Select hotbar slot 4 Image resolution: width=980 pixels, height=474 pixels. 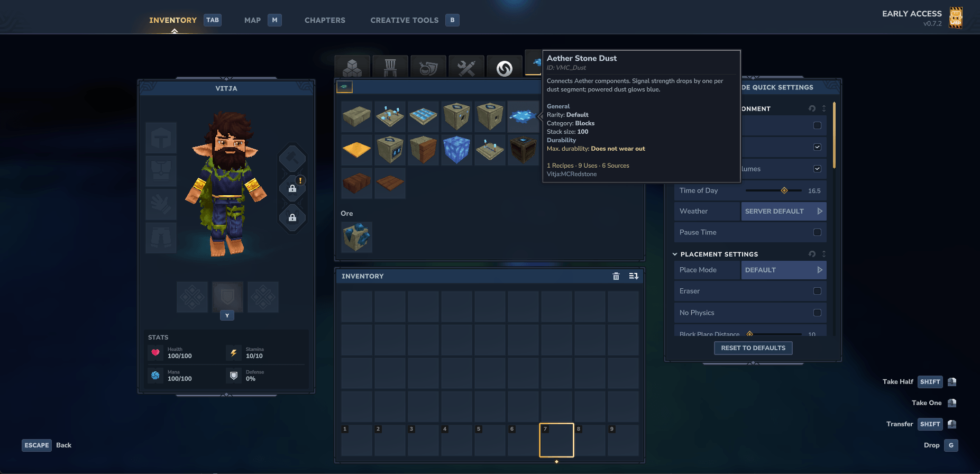click(456, 440)
